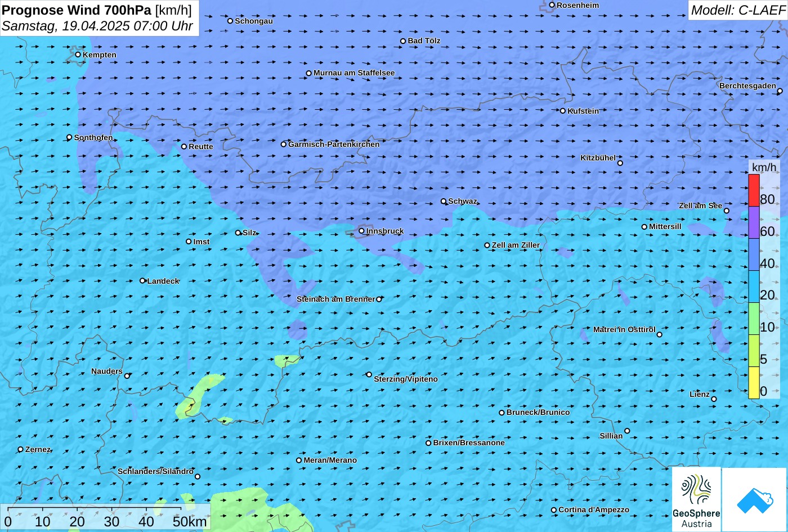Screen dimensions: 788x532
Task: Click the Silz label
Action: 249,233
